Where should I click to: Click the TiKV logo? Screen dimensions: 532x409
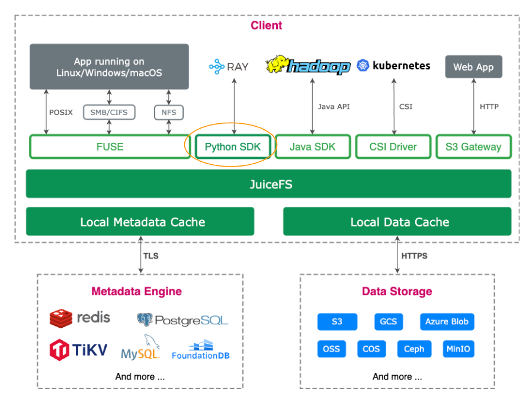[78, 350]
